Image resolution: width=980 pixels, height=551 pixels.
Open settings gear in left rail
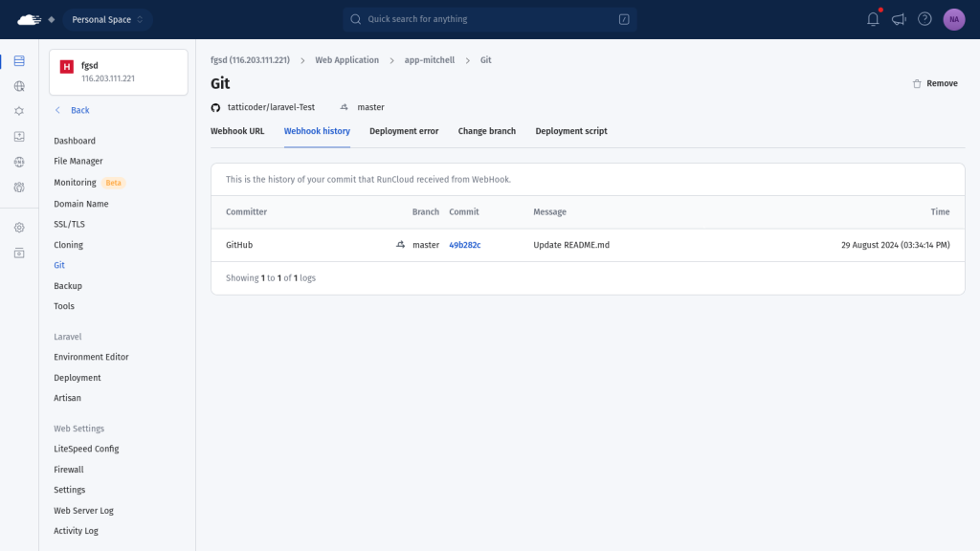(x=19, y=228)
